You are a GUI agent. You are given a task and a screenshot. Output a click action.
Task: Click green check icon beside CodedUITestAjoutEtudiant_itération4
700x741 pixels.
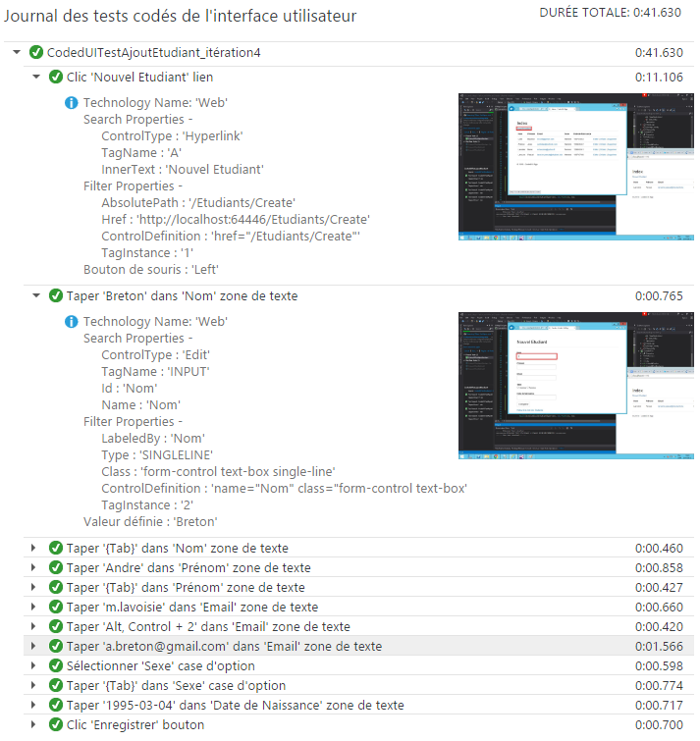(36, 52)
